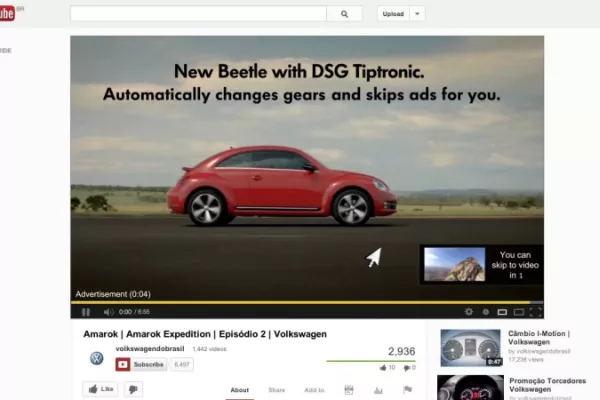The height and width of the screenshot is (400, 600).
Task: Click the 2,936 view count
Action: pyautogui.click(x=401, y=351)
